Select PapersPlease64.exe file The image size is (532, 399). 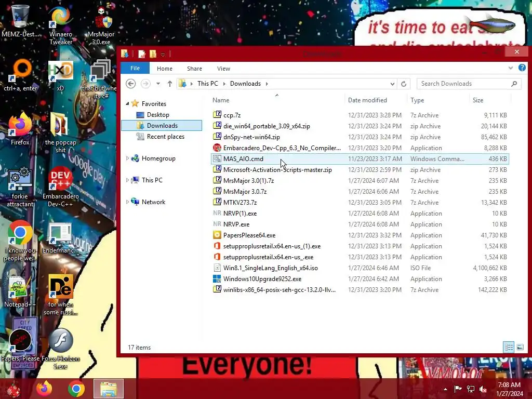pyautogui.click(x=360, y=235)
